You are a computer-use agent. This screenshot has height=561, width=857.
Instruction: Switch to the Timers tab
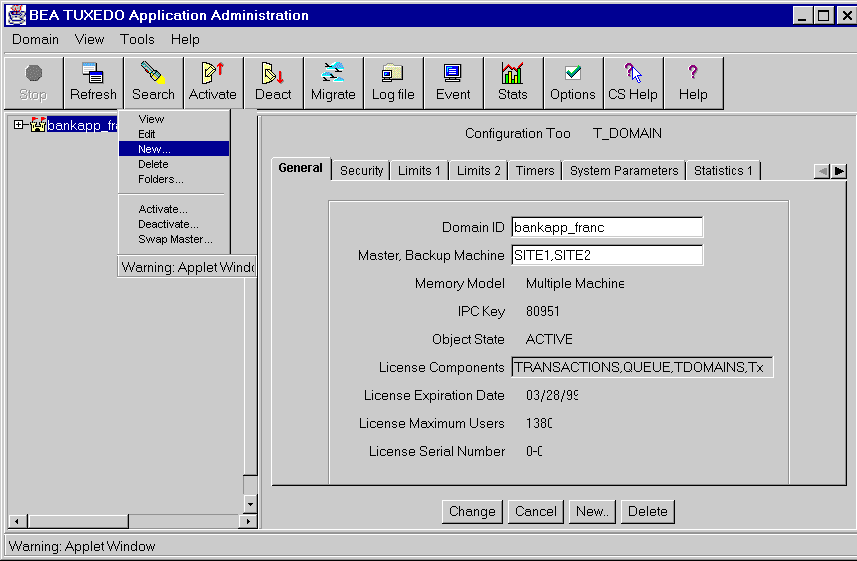535,171
